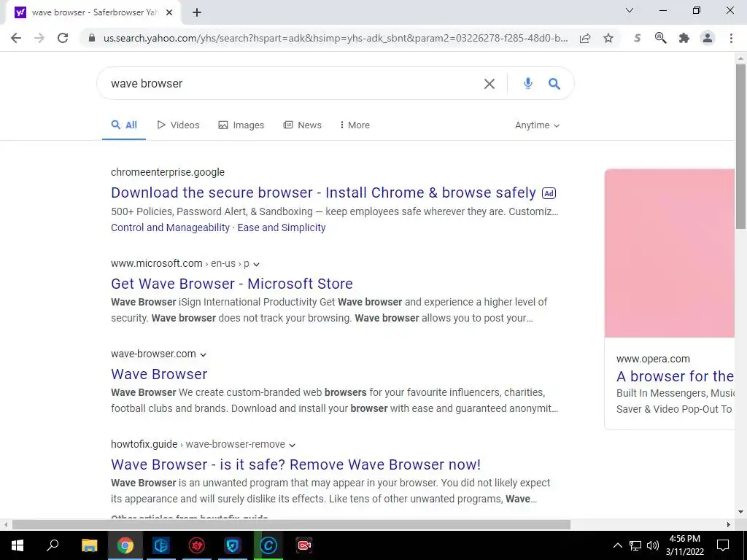
Task: Bookmark this page with the star
Action: [x=608, y=38]
